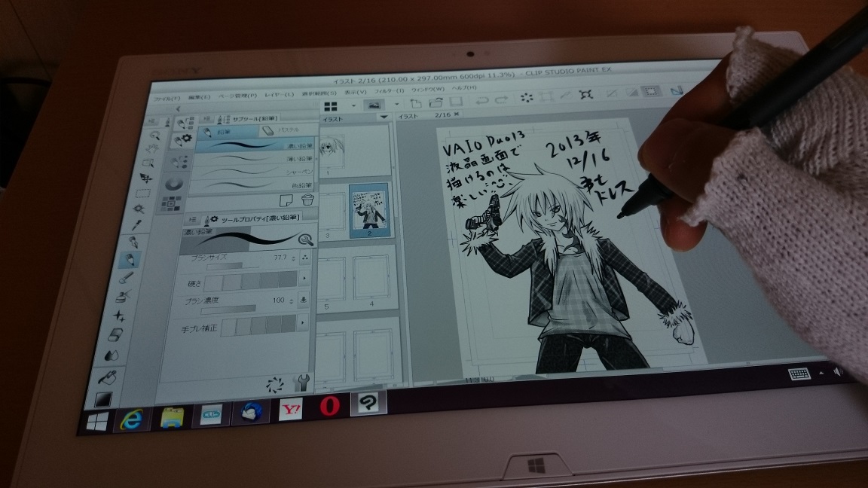Click the page manager four-grid icon
Screen dimensions: 868x488
tap(331, 106)
